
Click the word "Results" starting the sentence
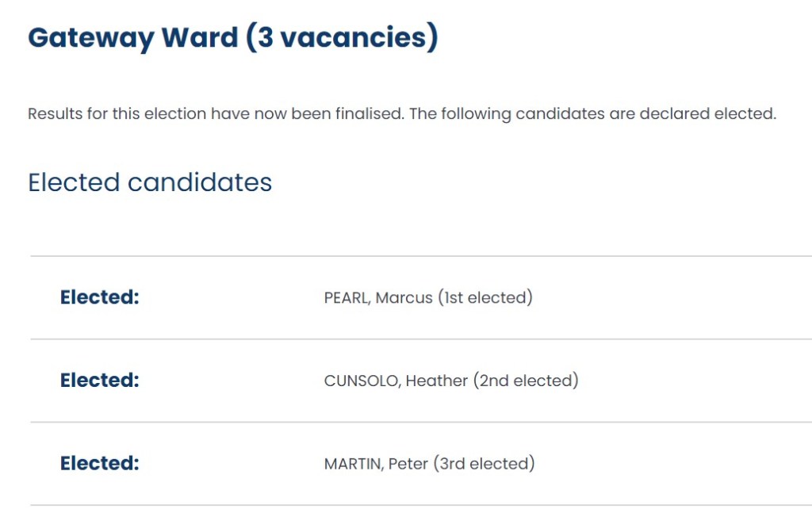(54, 113)
